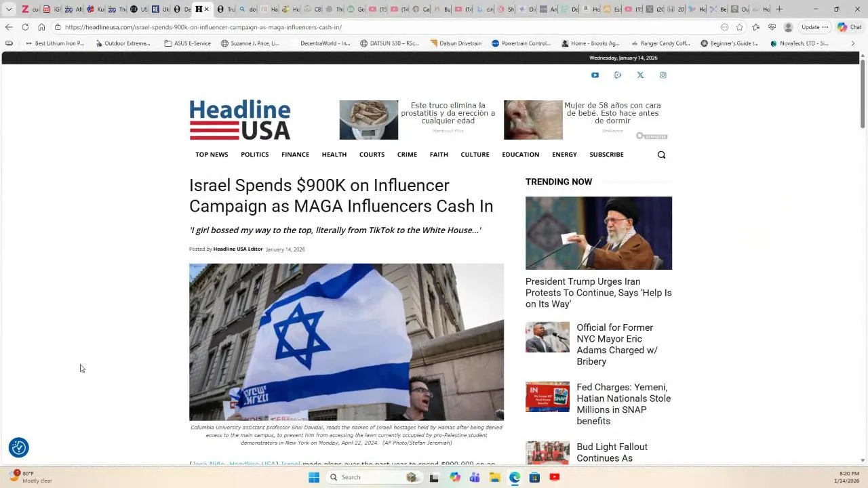Viewport: 868px width, 488px height.
Task: Open ENERGY menu item
Action: pyautogui.click(x=564, y=155)
